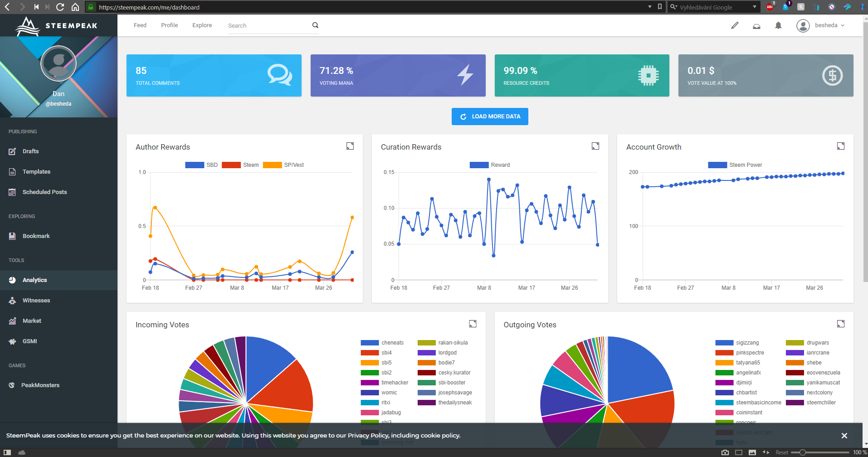Go to the Feed tab

point(140,25)
